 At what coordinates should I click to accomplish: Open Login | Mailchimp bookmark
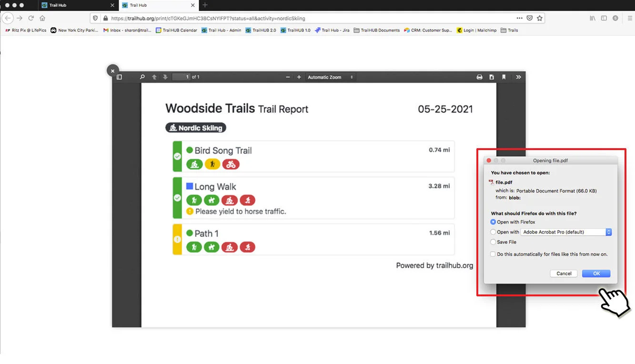tap(476, 30)
